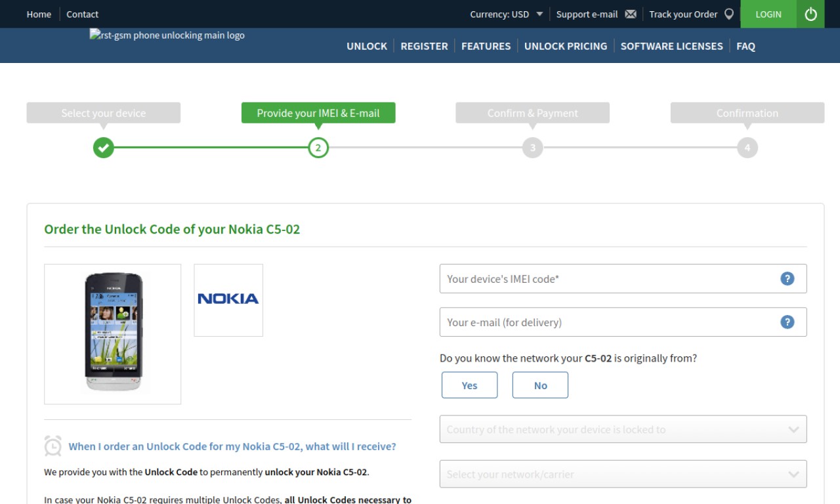Click the help icon in IMEI code field
The image size is (840, 504).
tap(787, 279)
